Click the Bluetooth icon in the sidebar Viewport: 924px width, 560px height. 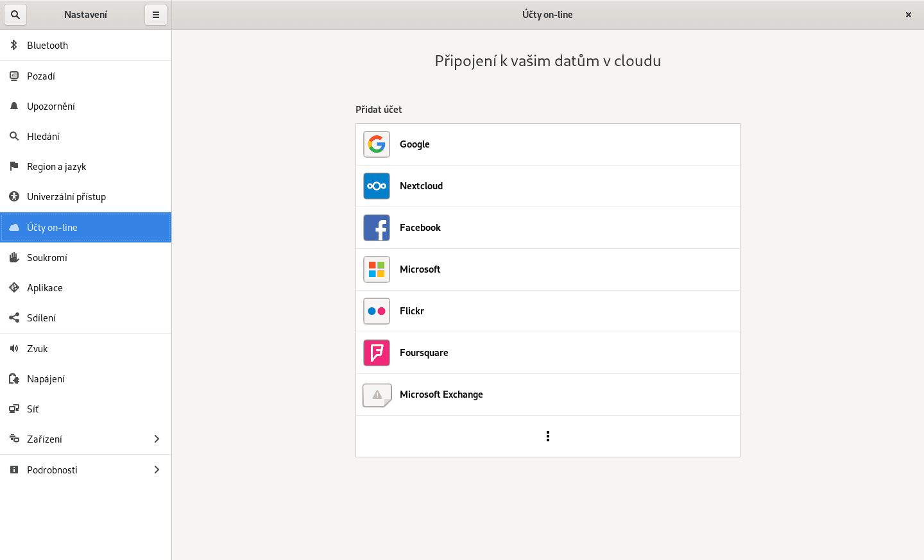[x=14, y=46]
